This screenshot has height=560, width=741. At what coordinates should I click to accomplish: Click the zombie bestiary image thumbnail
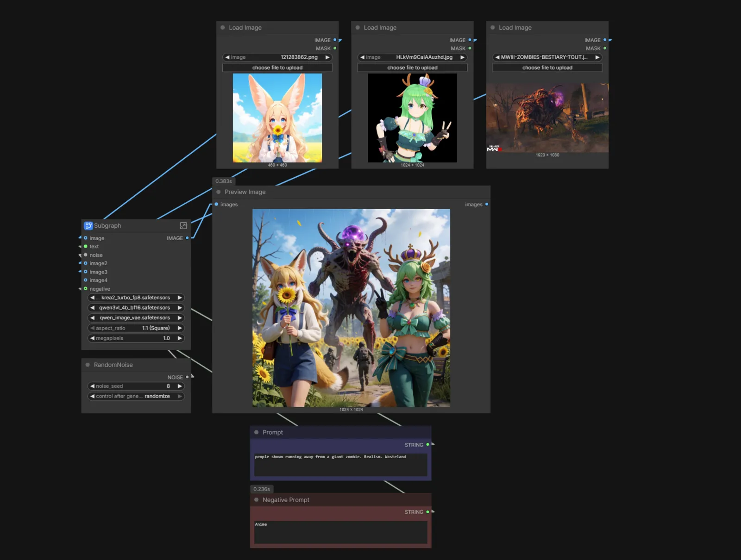click(547, 118)
